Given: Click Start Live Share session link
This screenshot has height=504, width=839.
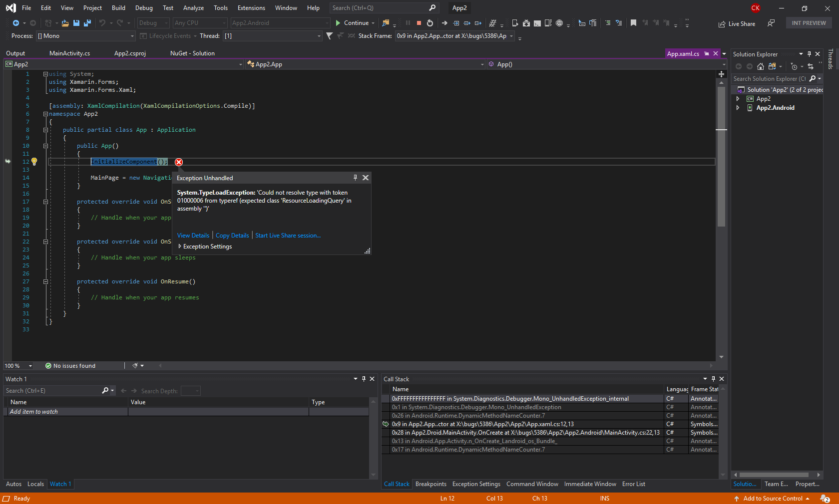Looking at the screenshot, I should click(x=288, y=236).
